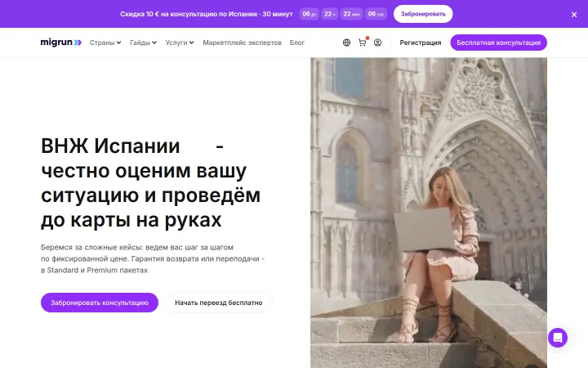Expand the Гайды dropdown menu
Screen dimensions: 588x368
pyautogui.click(x=143, y=43)
